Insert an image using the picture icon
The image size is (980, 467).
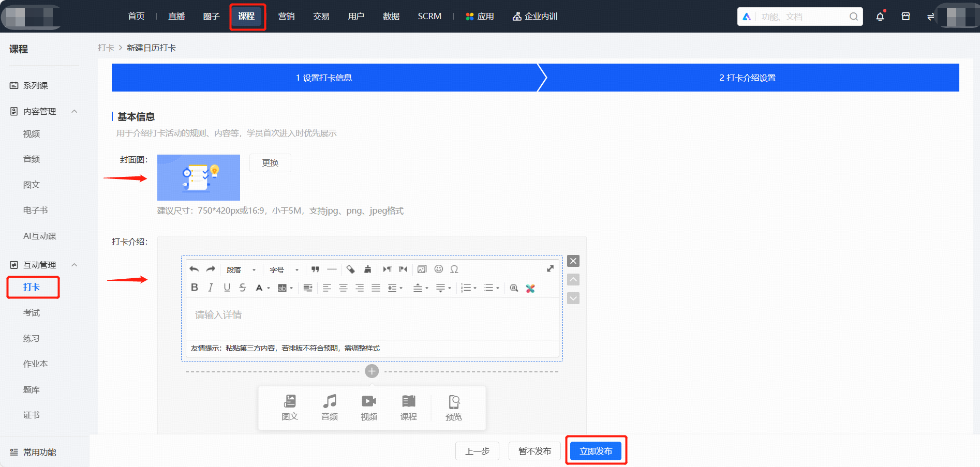[x=422, y=269]
